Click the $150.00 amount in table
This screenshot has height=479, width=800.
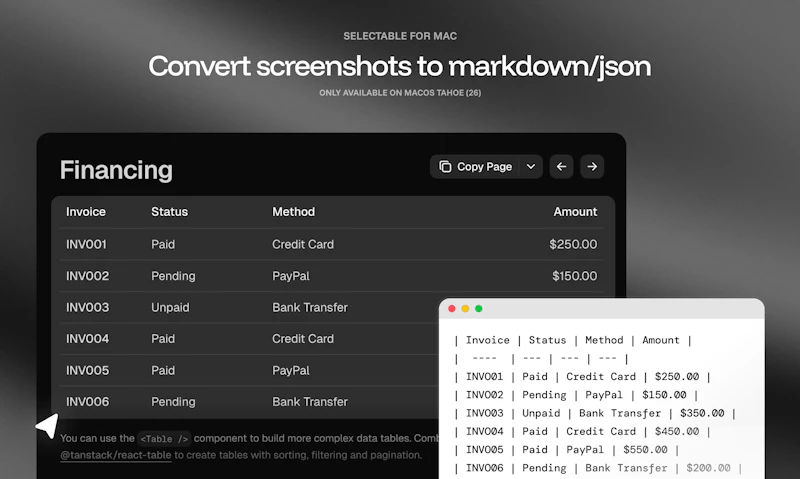[x=574, y=276]
